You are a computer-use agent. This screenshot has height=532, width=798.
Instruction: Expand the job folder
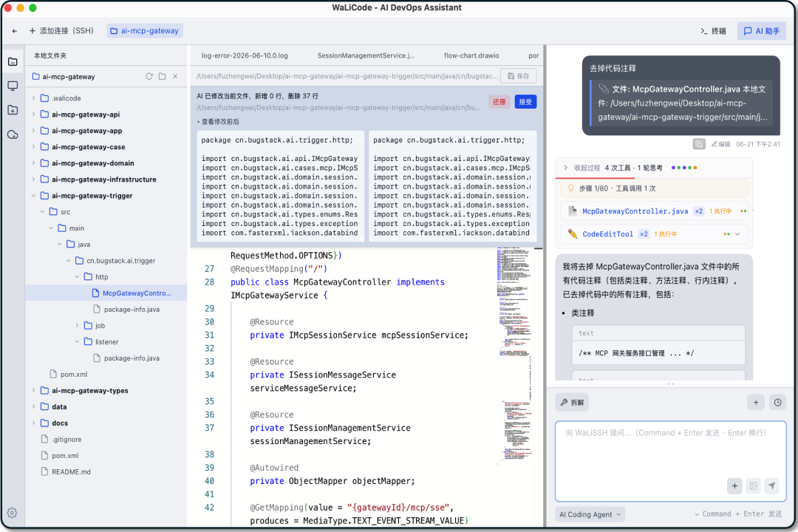point(77,326)
